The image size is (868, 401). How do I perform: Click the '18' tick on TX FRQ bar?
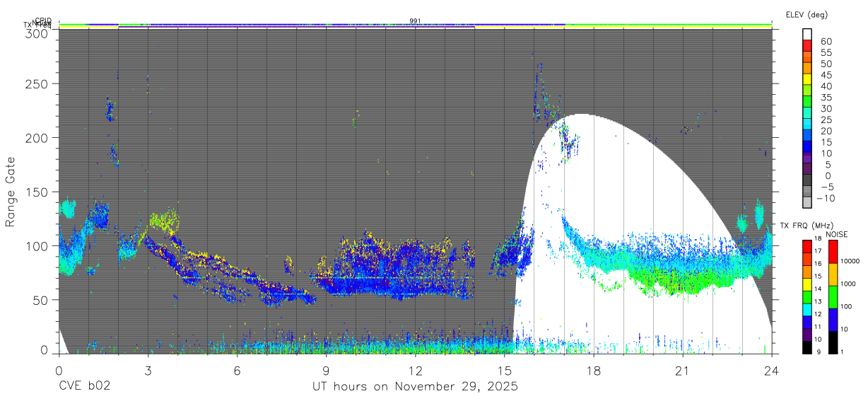819,238
